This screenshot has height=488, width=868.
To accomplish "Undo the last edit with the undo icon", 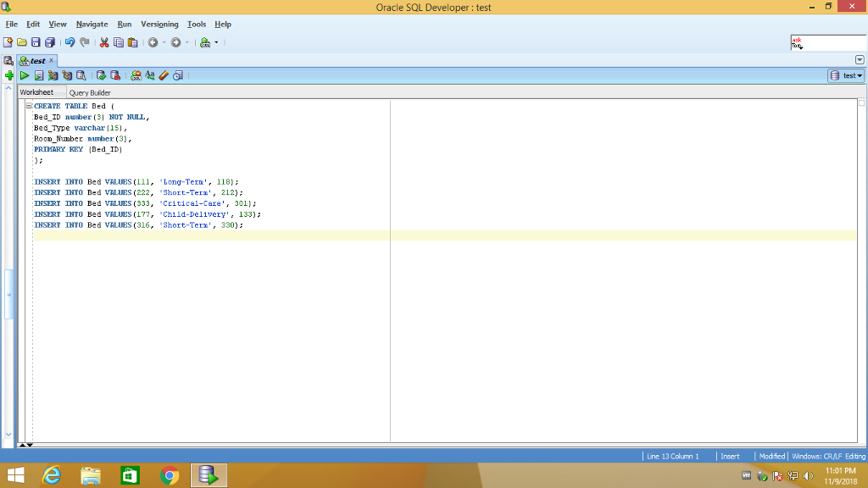I will (x=70, y=42).
